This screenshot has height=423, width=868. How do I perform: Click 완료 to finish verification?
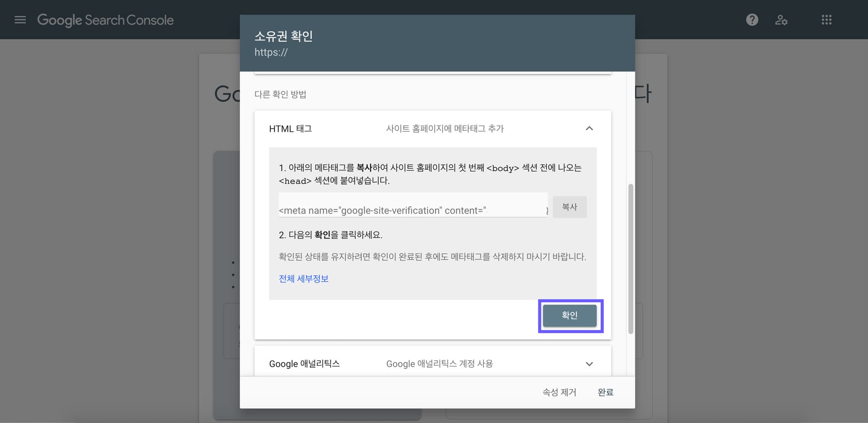click(605, 392)
